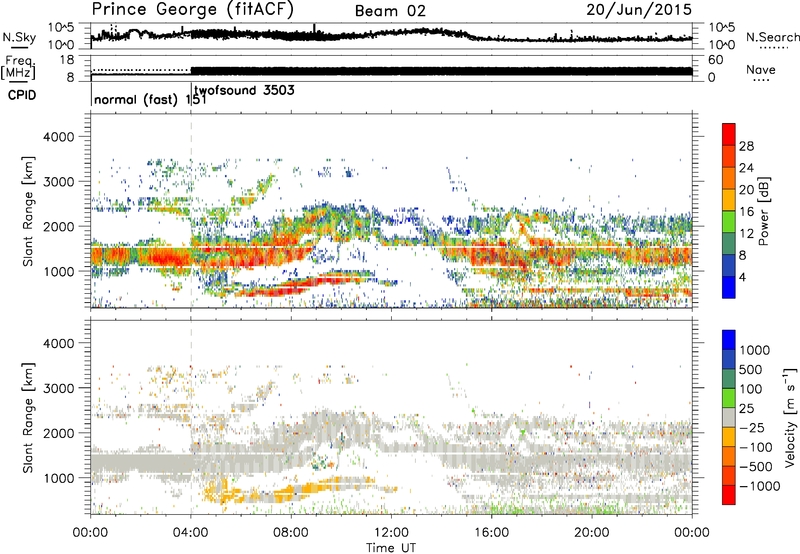Click the 'Power [dB]' colorbar title
Viewport: 800px width, 554px height.
(x=764, y=211)
